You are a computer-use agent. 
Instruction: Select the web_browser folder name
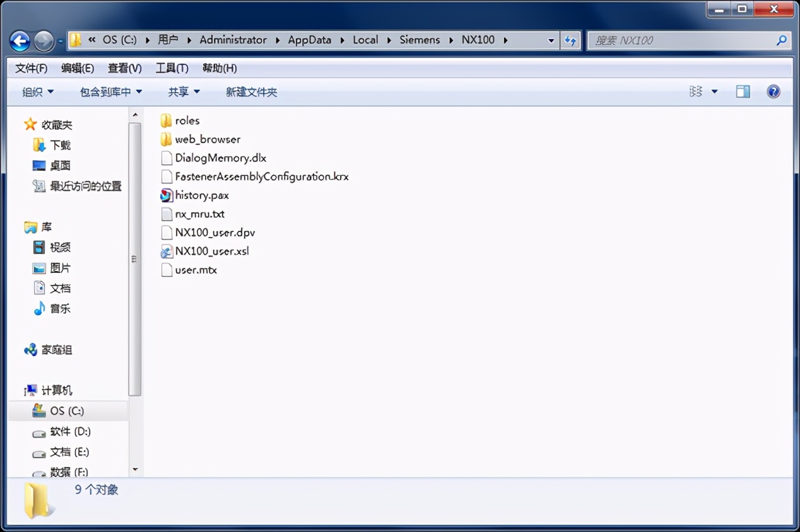(208, 139)
